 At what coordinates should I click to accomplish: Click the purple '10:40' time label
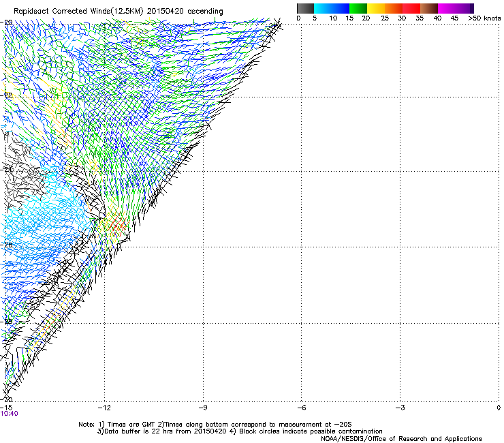pos(10,414)
